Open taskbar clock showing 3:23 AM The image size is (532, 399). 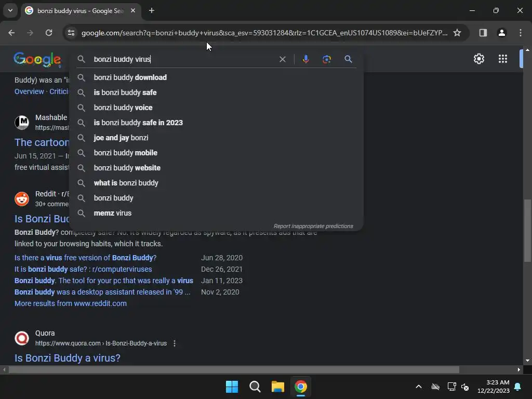[494, 387]
